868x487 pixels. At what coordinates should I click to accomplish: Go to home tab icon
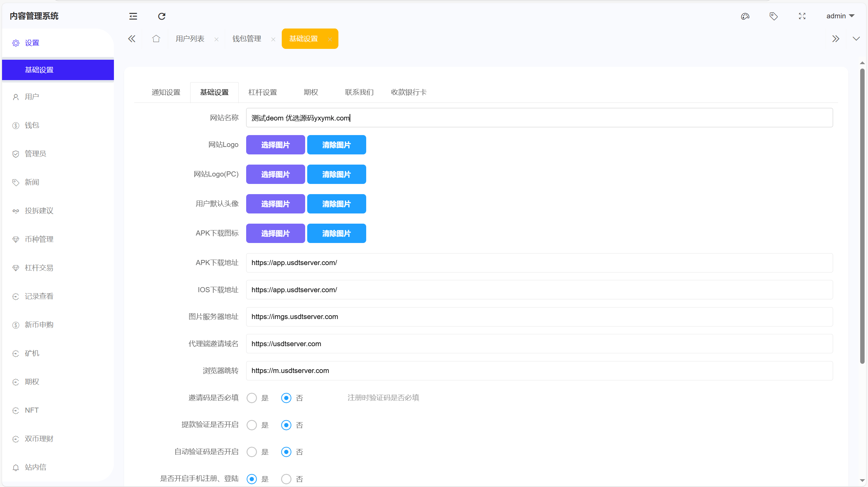click(x=156, y=39)
